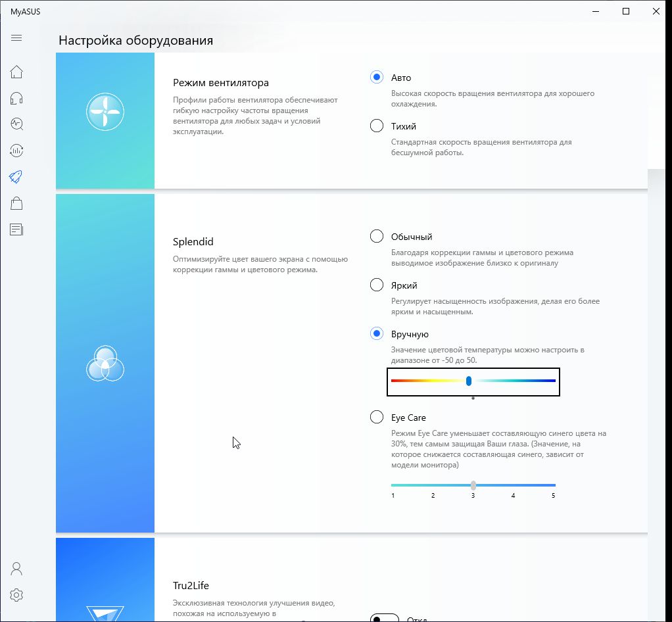Click the Режим вентилятора heading

(x=221, y=83)
